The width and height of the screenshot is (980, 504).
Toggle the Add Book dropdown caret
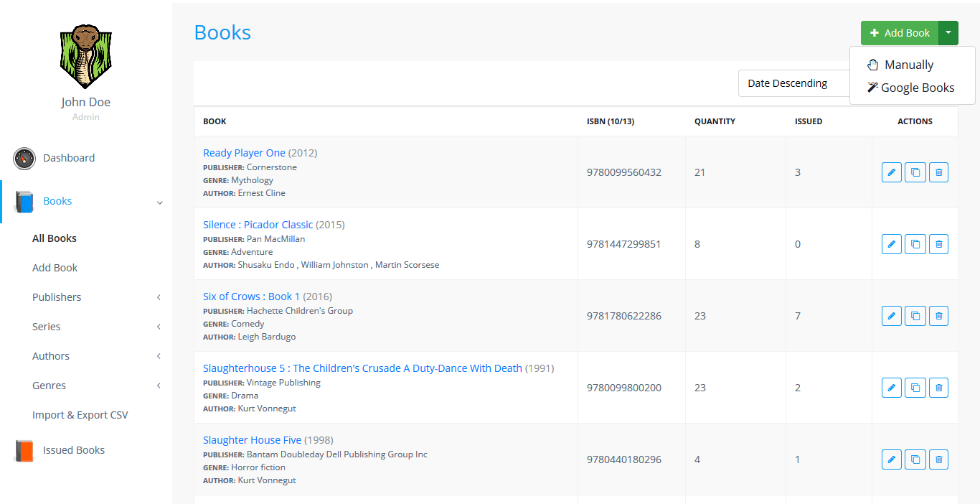948,33
